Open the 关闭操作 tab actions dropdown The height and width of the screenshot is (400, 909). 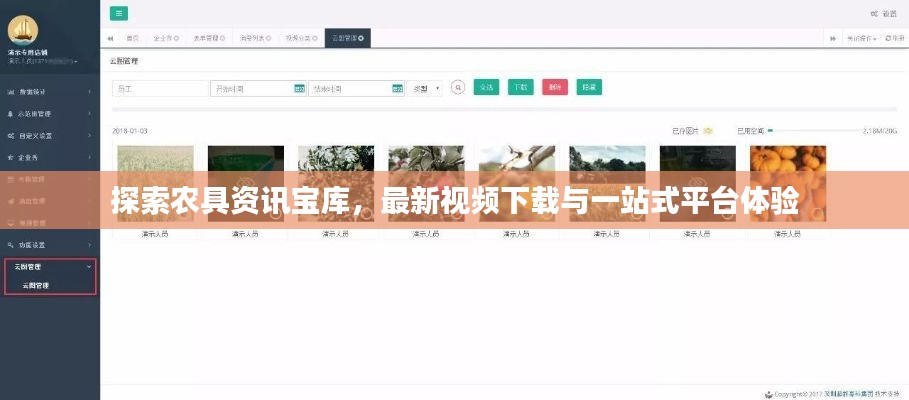tap(861, 38)
